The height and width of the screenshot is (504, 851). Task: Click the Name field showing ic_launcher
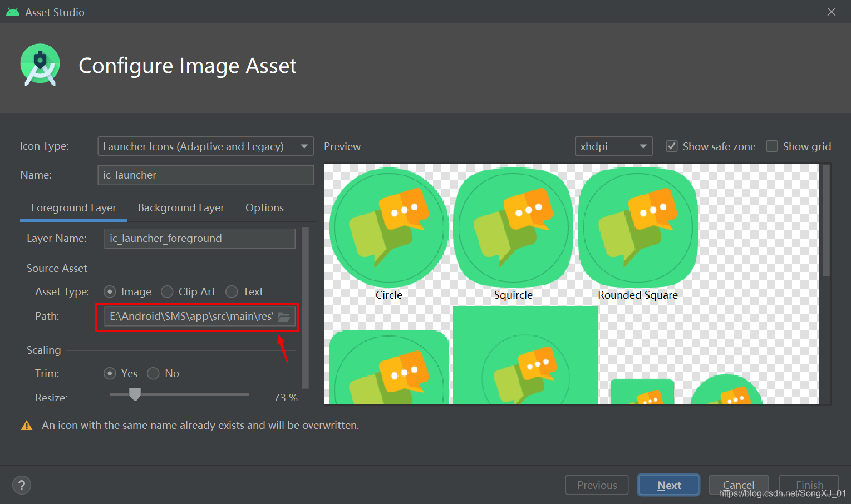[x=205, y=175]
